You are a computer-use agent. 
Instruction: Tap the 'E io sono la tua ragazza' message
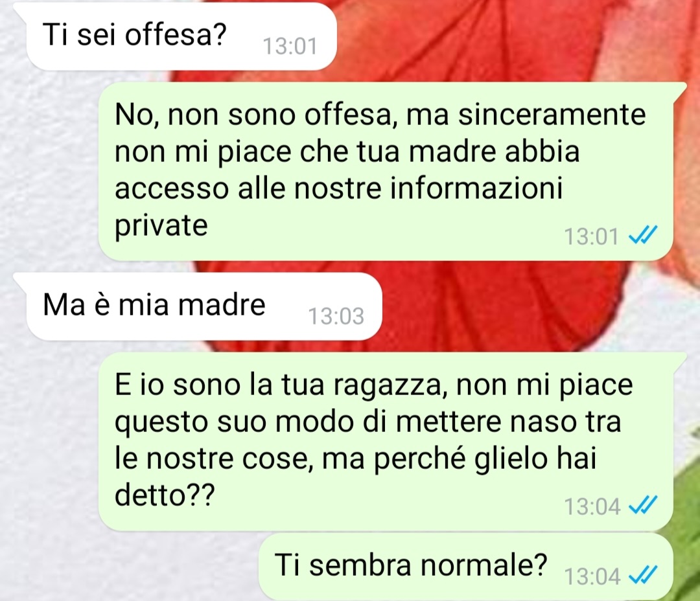[386, 441]
